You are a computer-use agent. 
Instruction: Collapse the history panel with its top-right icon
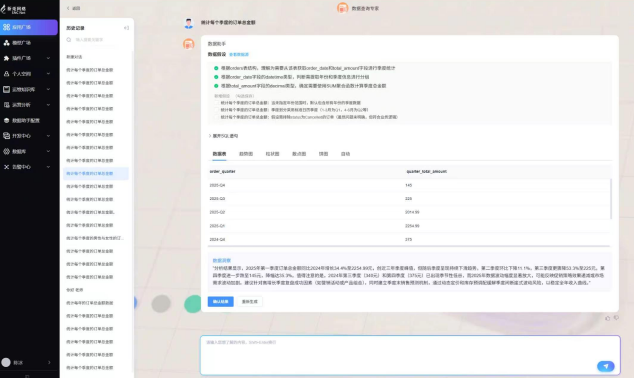click(x=126, y=28)
